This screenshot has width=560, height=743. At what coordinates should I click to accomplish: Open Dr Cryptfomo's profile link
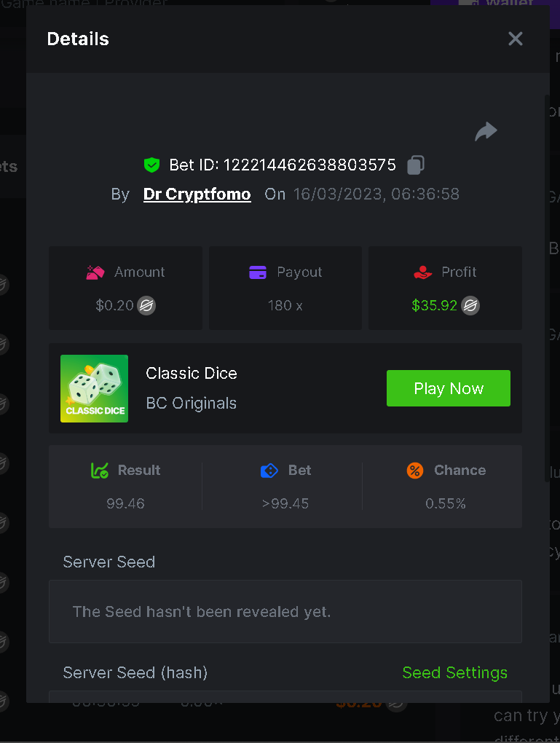(x=197, y=194)
